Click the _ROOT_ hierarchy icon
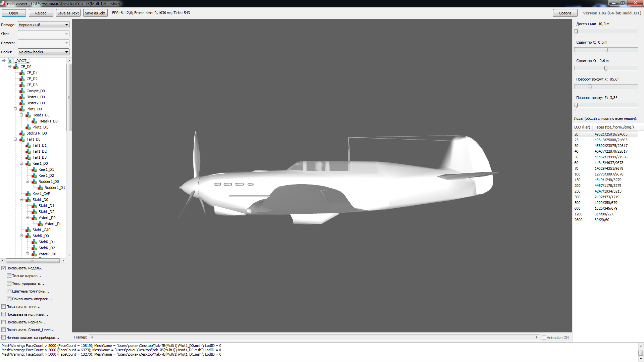 pyautogui.click(x=10, y=61)
